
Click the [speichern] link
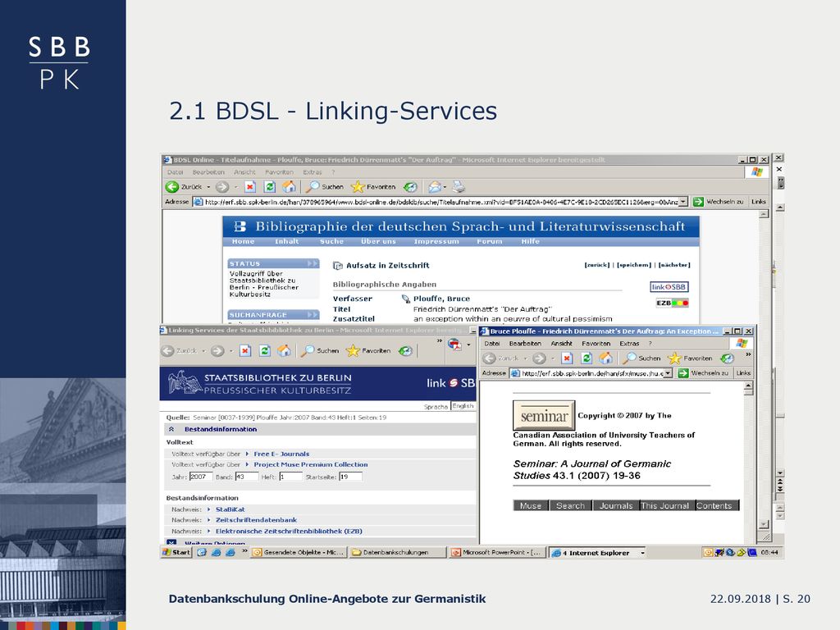(x=634, y=265)
